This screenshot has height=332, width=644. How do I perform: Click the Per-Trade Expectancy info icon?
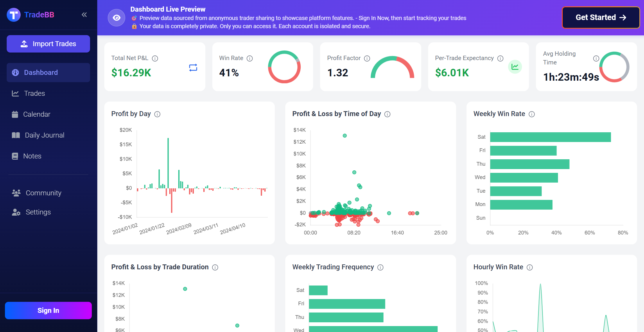500,58
